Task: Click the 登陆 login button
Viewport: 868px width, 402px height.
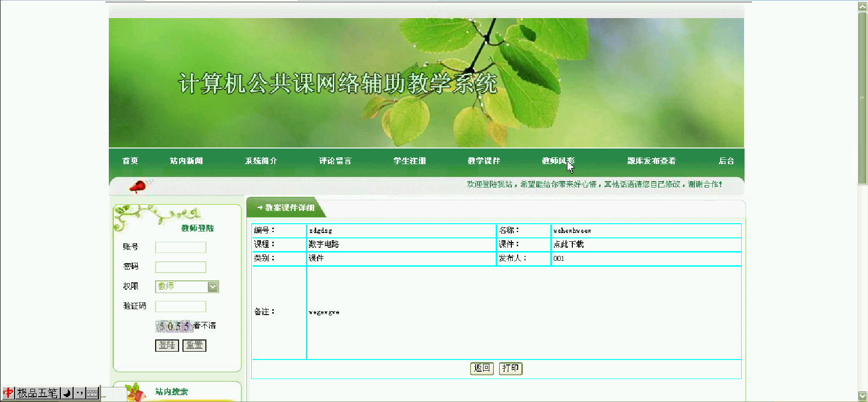Action: [x=167, y=345]
